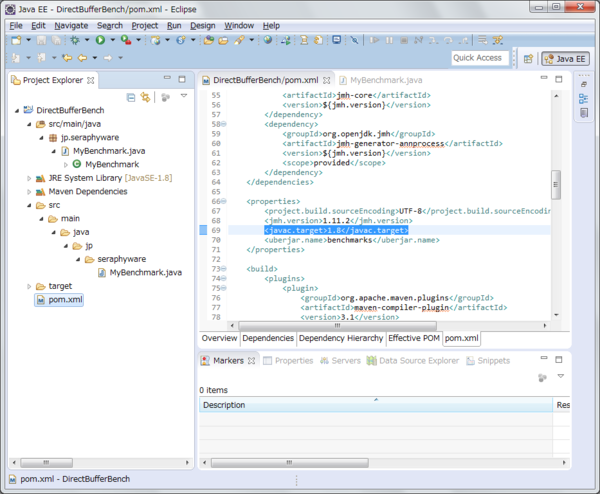The height and width of the screenshot is (494, 600).
Task: Click the Task List icon in right trim
Action: [584, 113]
